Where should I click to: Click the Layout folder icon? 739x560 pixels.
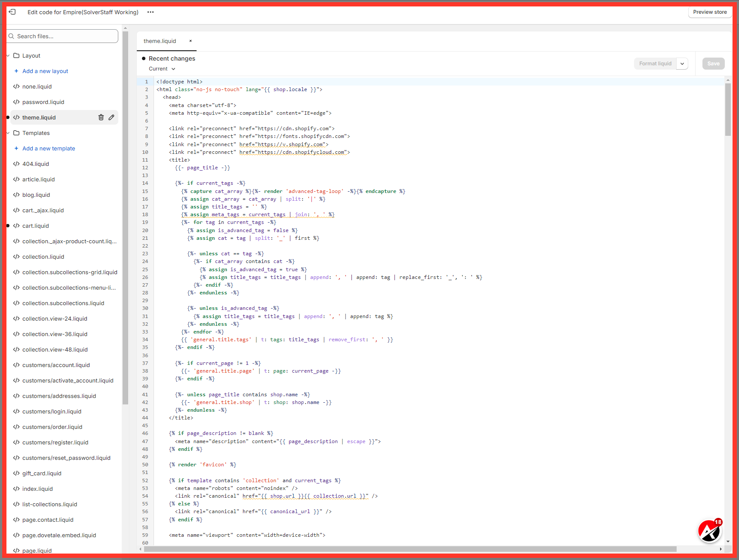point(16,56)
